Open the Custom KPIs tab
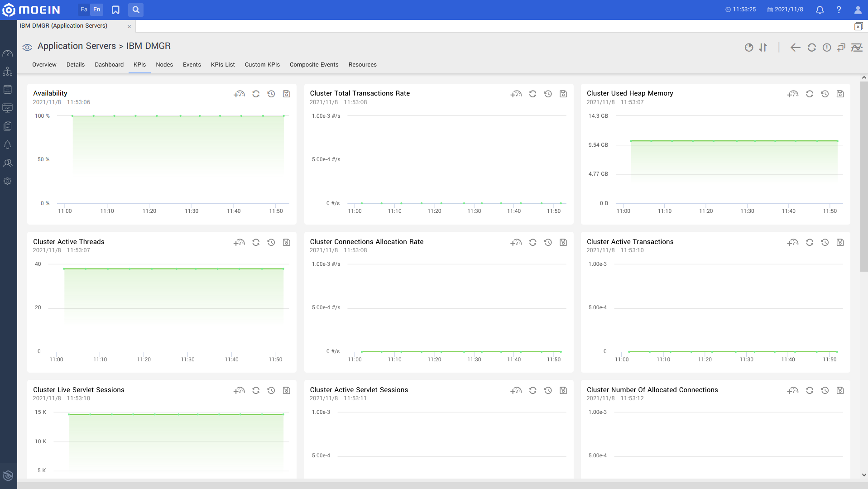The width and height of the screenshot is (868, 489). click(262, 65)
